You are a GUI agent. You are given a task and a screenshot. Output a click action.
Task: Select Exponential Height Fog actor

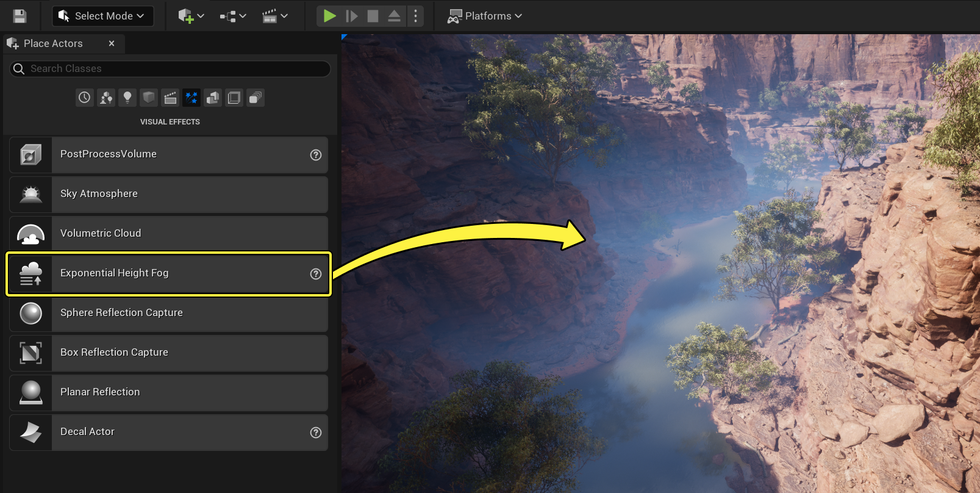tap(169, 274)
